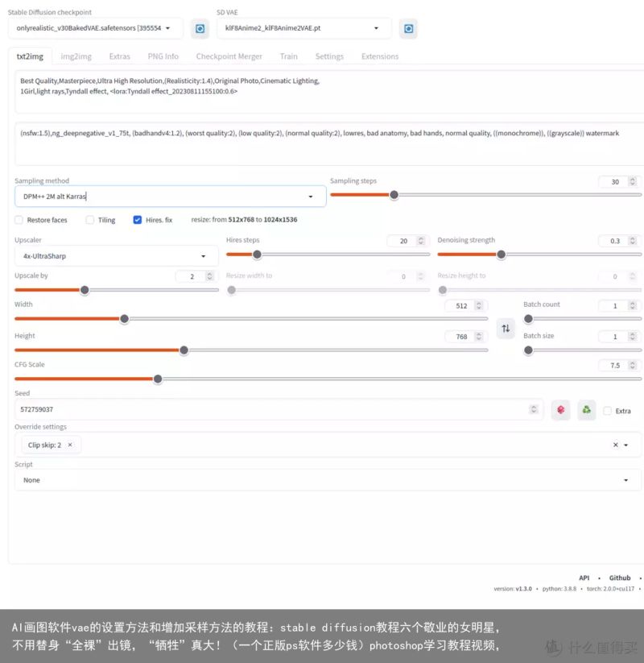Adjust the Width slider

point(251,319)
